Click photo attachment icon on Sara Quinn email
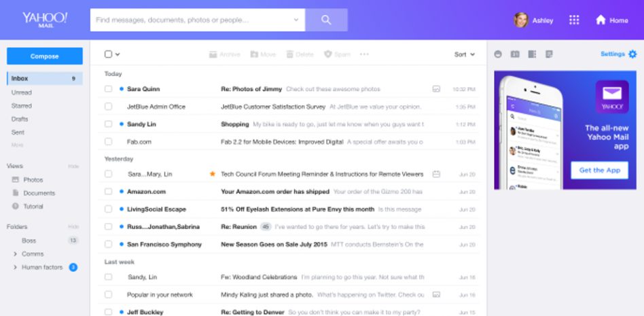Image resolution: width=644 pixels, height=316 pixels. [x=436, y=89]
